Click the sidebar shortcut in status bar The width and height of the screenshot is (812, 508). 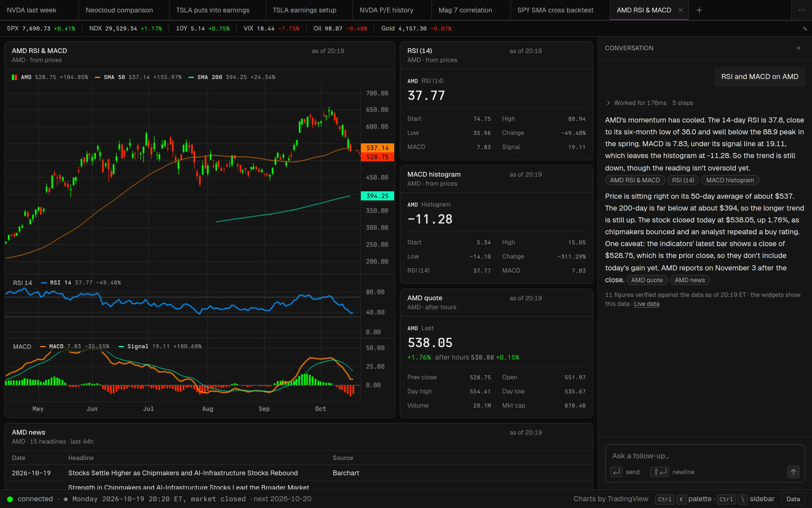[745, 499]
